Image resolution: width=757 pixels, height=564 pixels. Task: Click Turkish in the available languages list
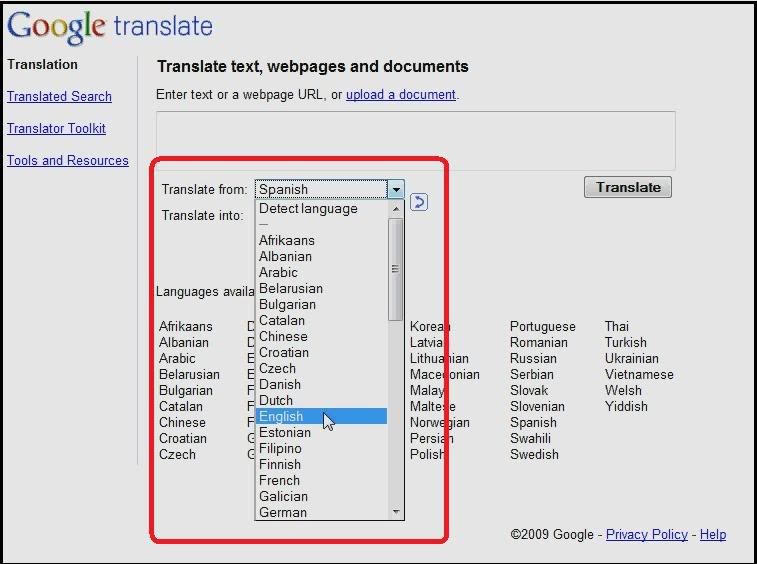pyautogui.click(x=626, y=342)
